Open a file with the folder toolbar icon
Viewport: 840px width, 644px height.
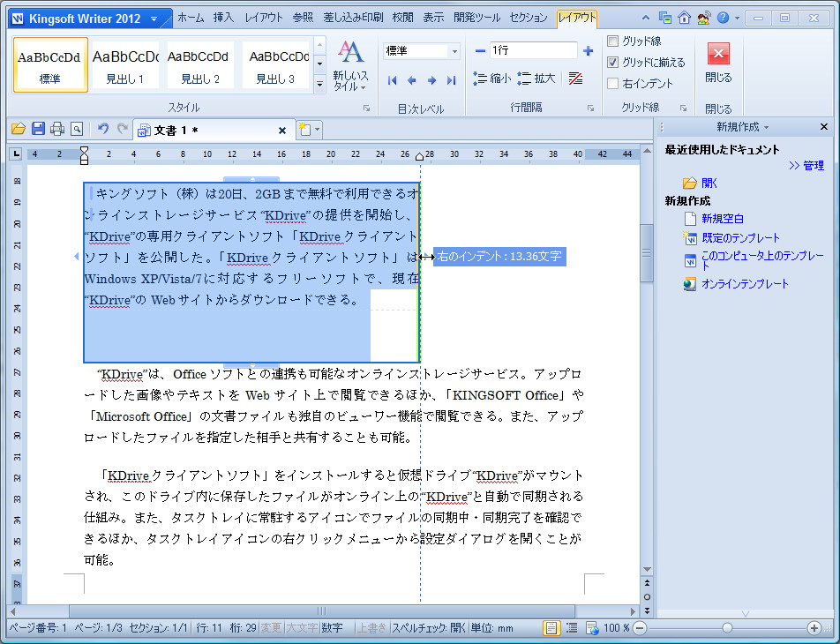coord(18,127)
